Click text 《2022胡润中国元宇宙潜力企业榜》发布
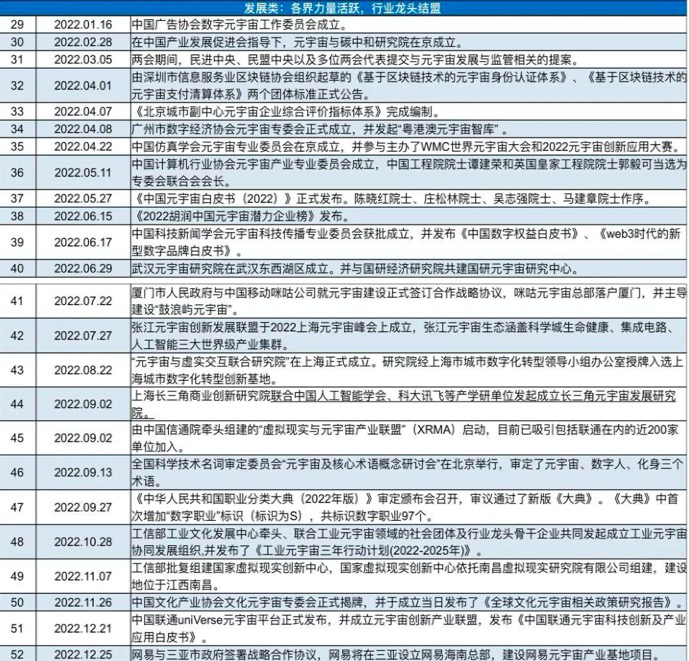Screen dimensions: 689x661 pyautogui.click(x=240, y=216)
